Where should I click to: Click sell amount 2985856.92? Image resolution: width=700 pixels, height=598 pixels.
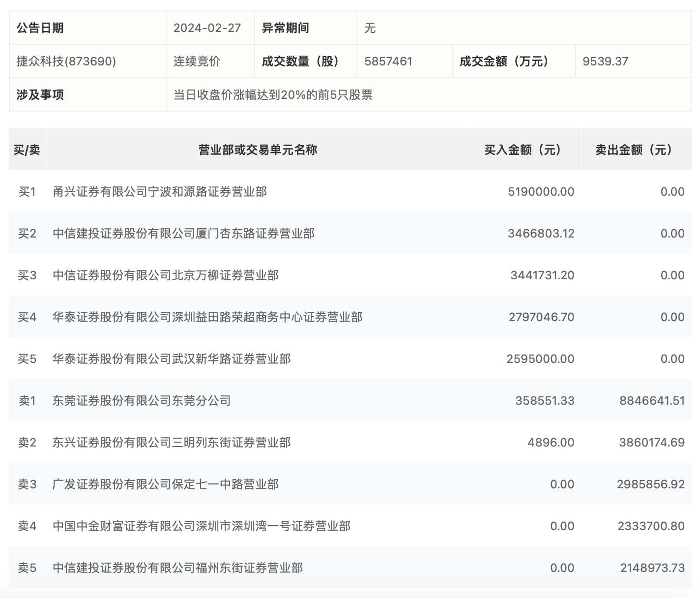651,484
